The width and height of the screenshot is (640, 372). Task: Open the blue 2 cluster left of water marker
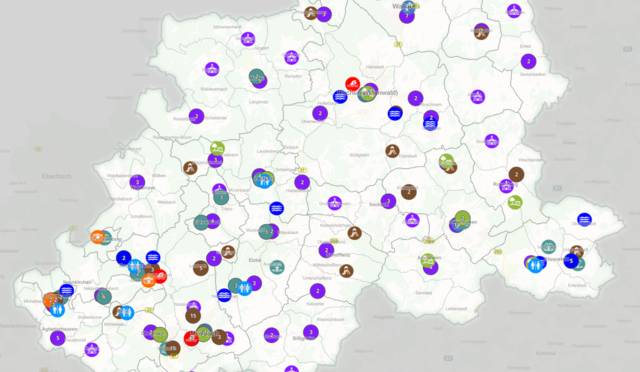(124, 258)
